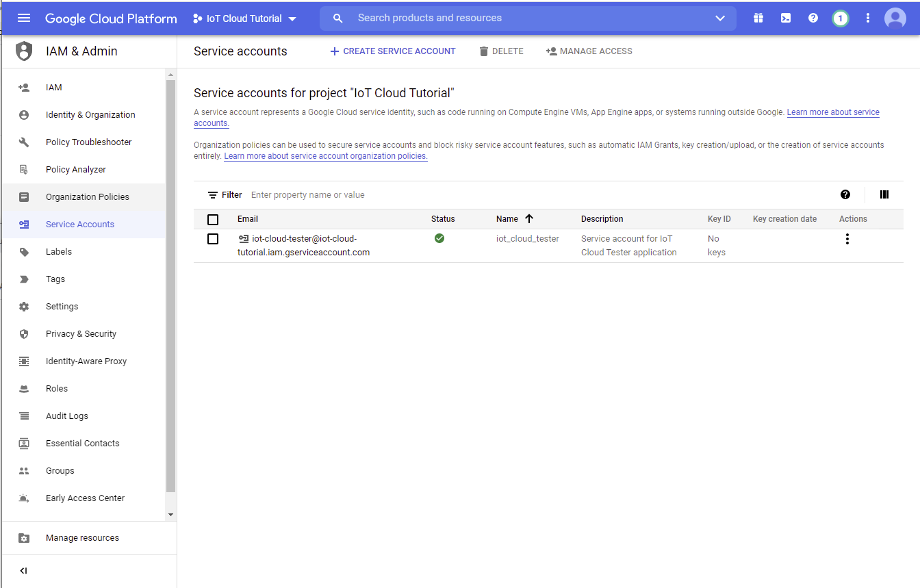
Task: Click the Audit Logs list icon
Action: (24, 416)
